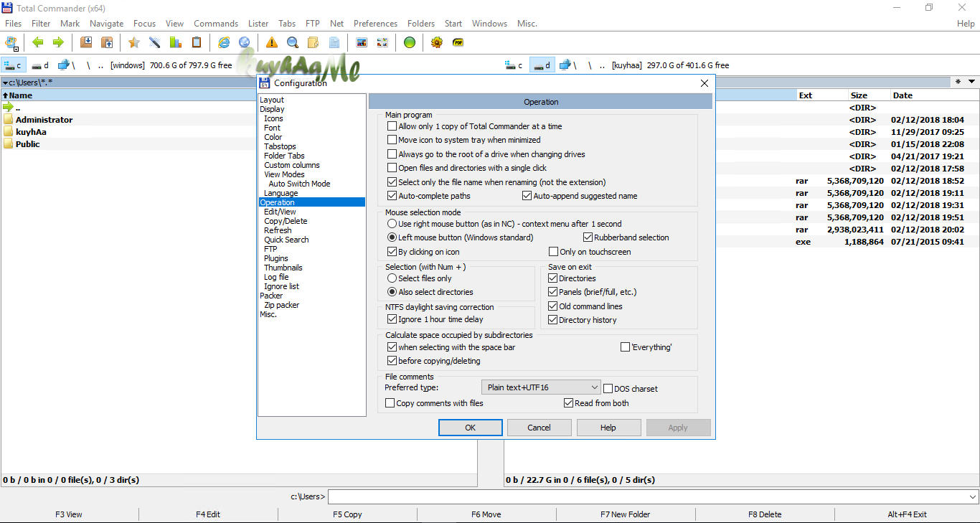Select the 'Public' folder in the left panel
The height and width of the screenshot is (523, 980).
[x=27, y=144]
